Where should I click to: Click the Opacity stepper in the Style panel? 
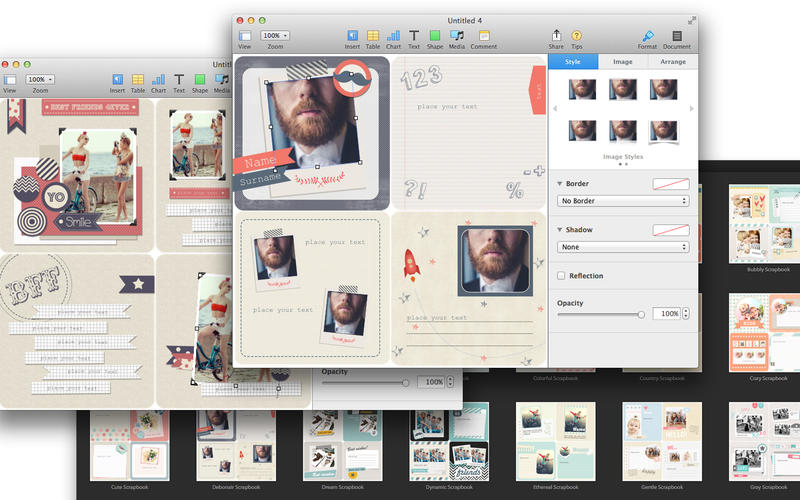[686, 313]
